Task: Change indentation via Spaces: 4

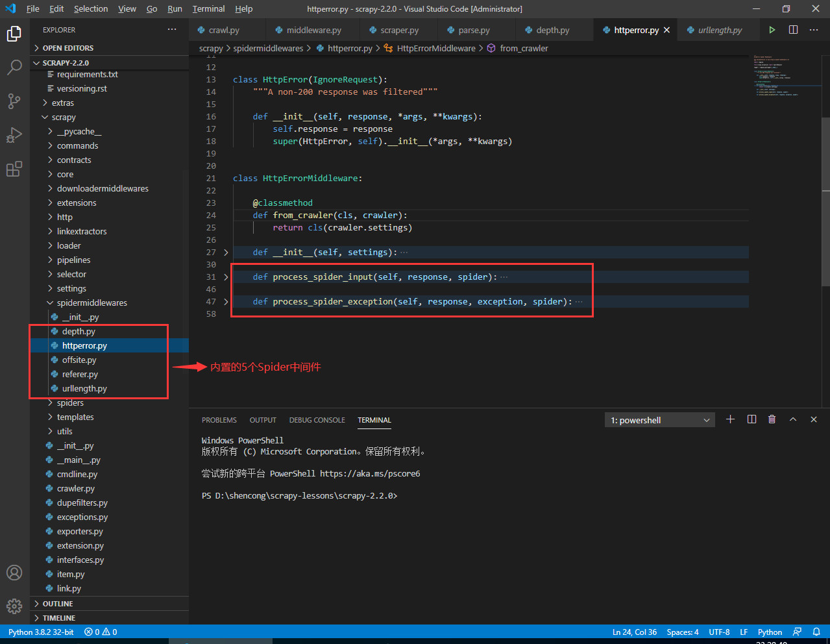Action: 683,632
